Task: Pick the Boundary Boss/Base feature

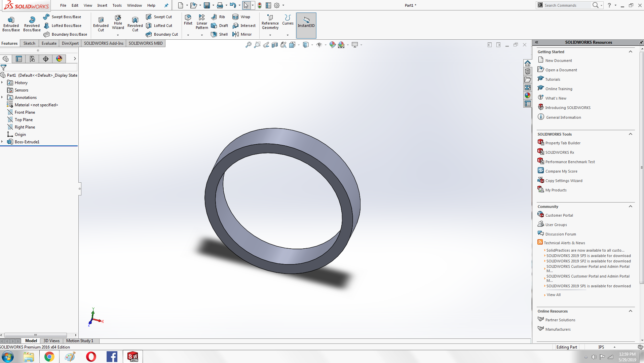Action: (x=65, y=34)
